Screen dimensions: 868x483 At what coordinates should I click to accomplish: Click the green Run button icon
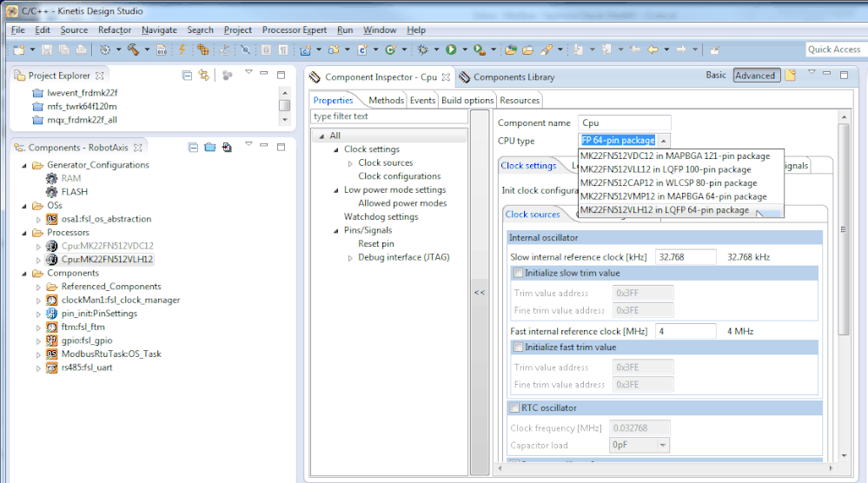point(451,50)
